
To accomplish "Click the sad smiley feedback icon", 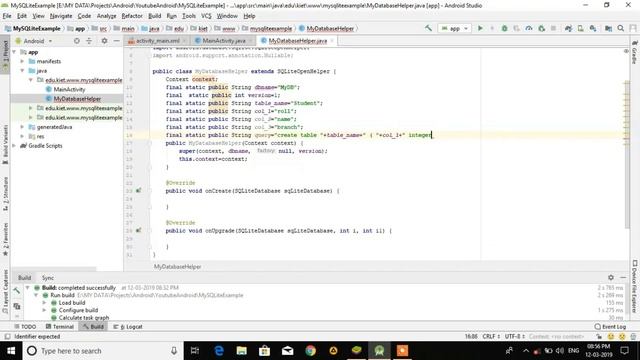I will [622, 336].
